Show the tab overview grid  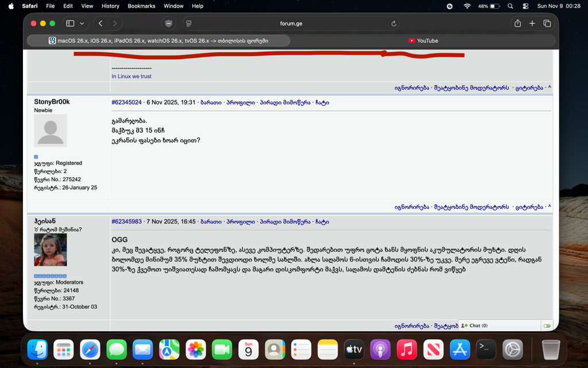point(547,23)
